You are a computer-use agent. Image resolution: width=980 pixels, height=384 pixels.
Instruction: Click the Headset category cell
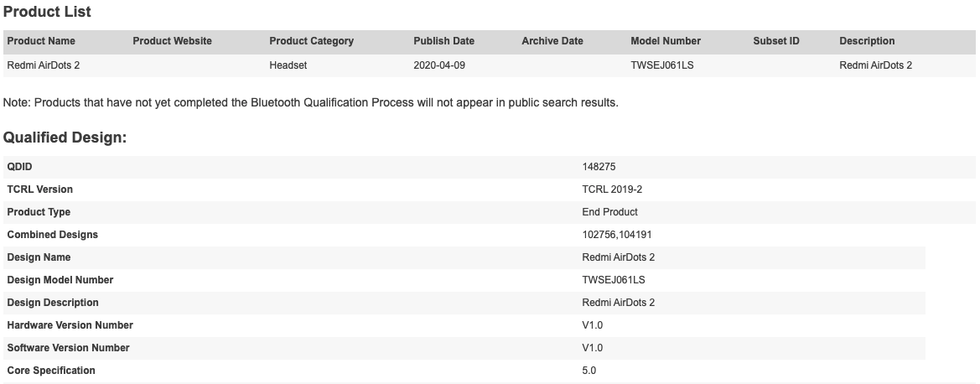point(288,65)
